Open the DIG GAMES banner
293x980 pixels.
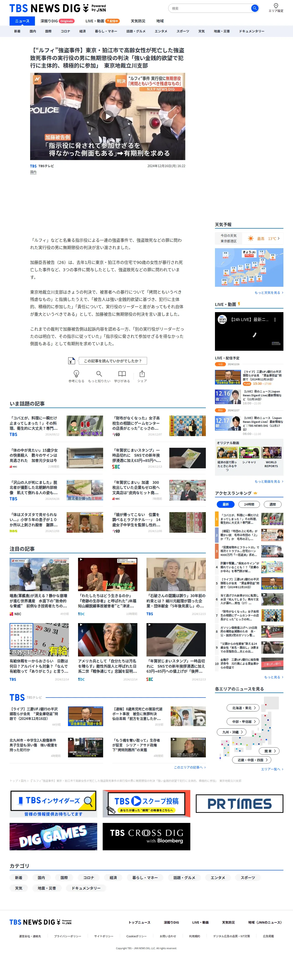tap(53, 837)
